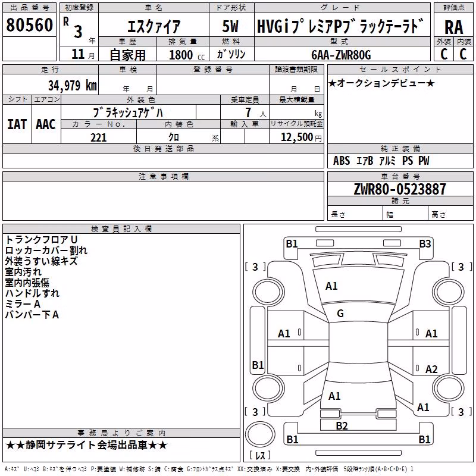Click the color number 221 cell
This screenshot has width=476, height=476.
point(99,137)
